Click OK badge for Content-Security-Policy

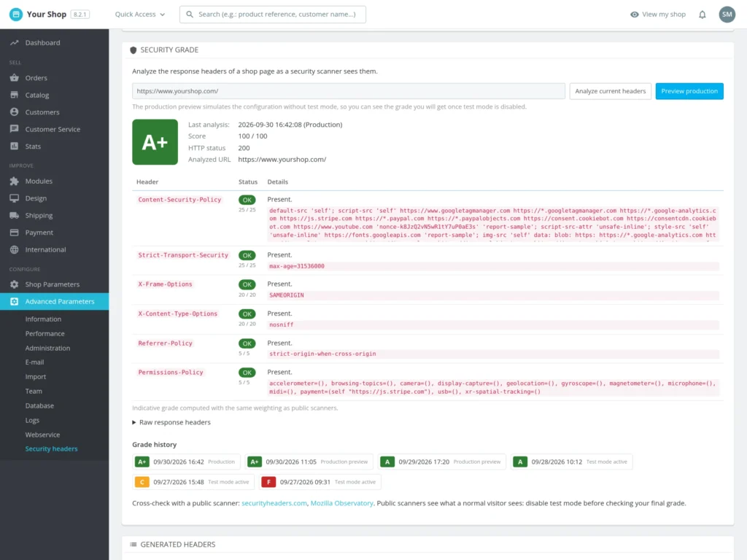tap(247, 200)
